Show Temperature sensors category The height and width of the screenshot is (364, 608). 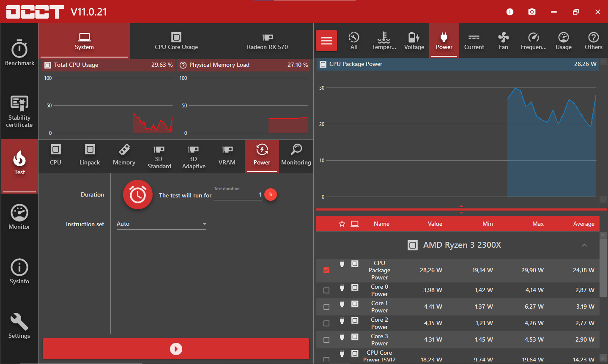pos(384,41)
